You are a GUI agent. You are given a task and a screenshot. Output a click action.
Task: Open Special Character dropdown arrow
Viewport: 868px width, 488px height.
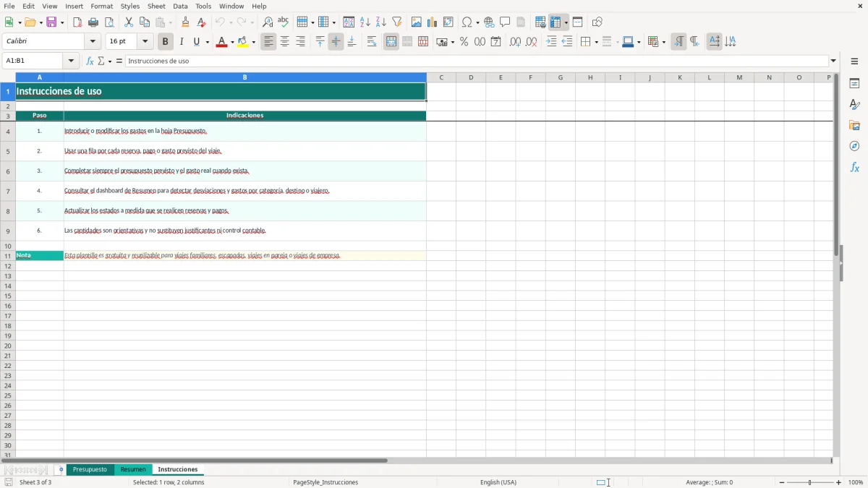coord(477,22)
